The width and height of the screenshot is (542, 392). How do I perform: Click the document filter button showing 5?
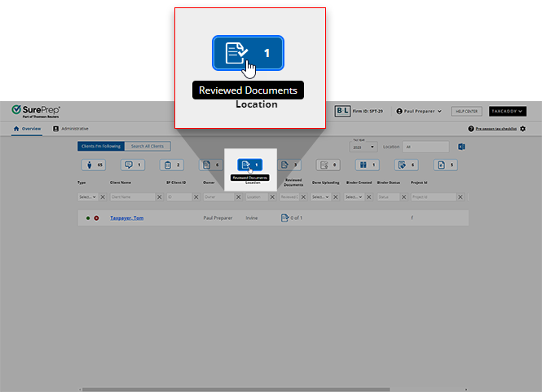pyautogui.click(x=446, y=165)
